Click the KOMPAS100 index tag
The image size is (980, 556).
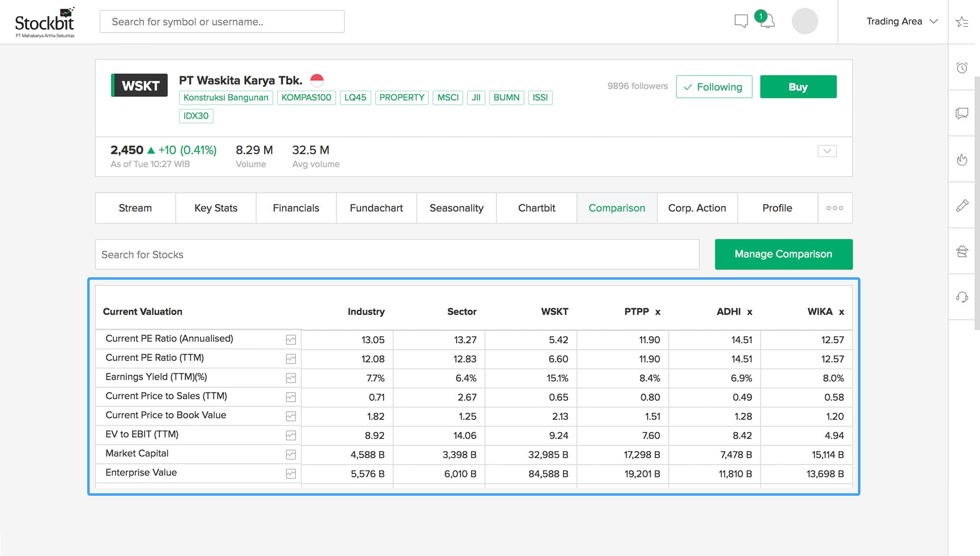click(x=306, y=97)
